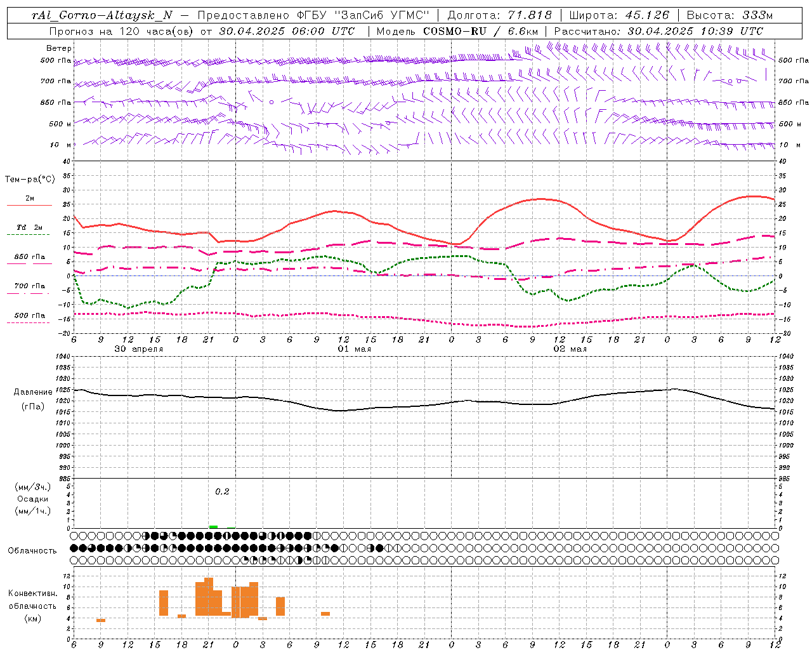Click the left 10 м wind level label

click(61, 145)
